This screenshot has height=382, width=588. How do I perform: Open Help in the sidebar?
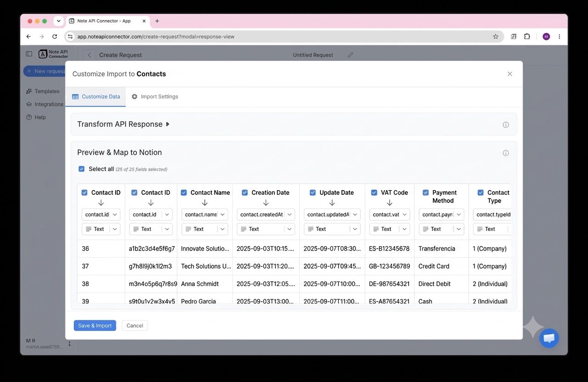pyautogui.click(x=36, y=117)
